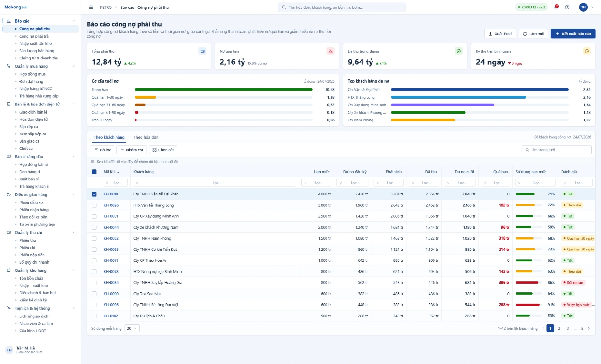
Task: Collapse the Quản lý mua hàng section chevron
Action: click(74, 66)
